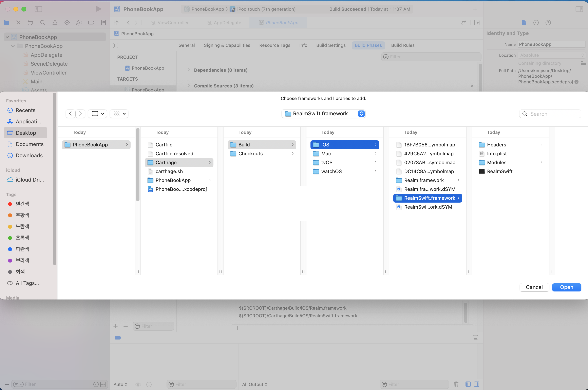
Task: Open the History inspector clock icon
Action: pos(536,23)
